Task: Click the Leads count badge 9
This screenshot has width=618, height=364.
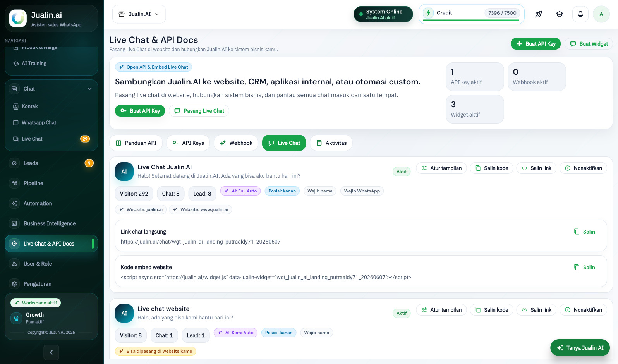Action: [89, 163]
